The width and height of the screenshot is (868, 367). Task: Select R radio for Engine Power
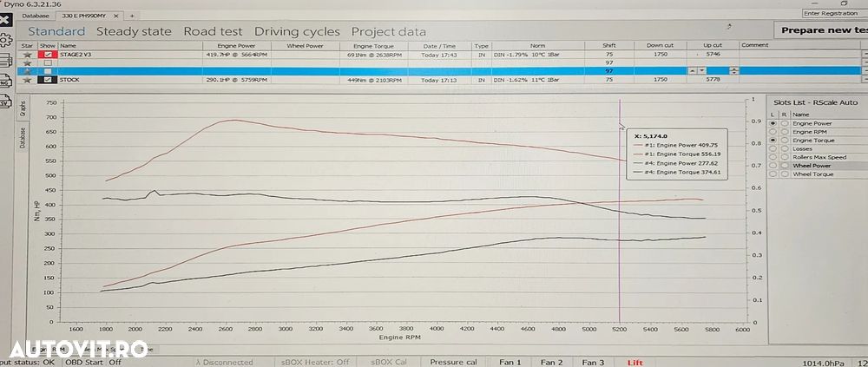click(785, 123)
